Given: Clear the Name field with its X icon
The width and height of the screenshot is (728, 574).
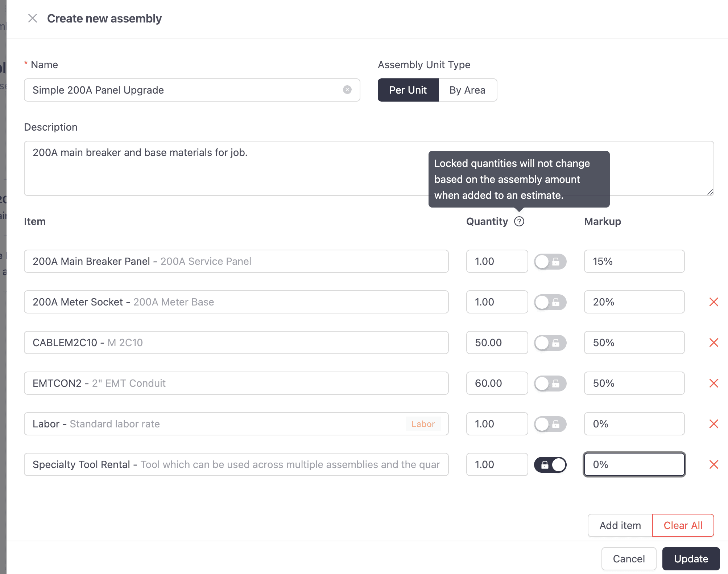Looking at the screenshot, I should point(347,90).
